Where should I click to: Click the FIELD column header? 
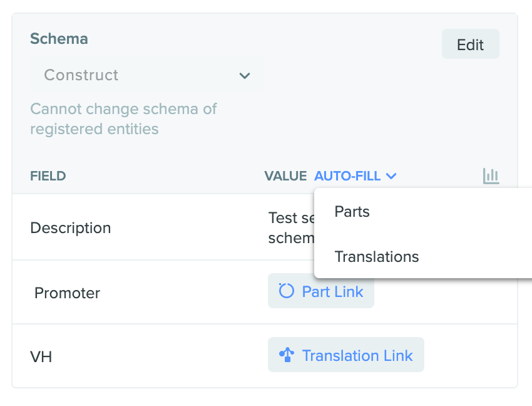tap(48, 176)
